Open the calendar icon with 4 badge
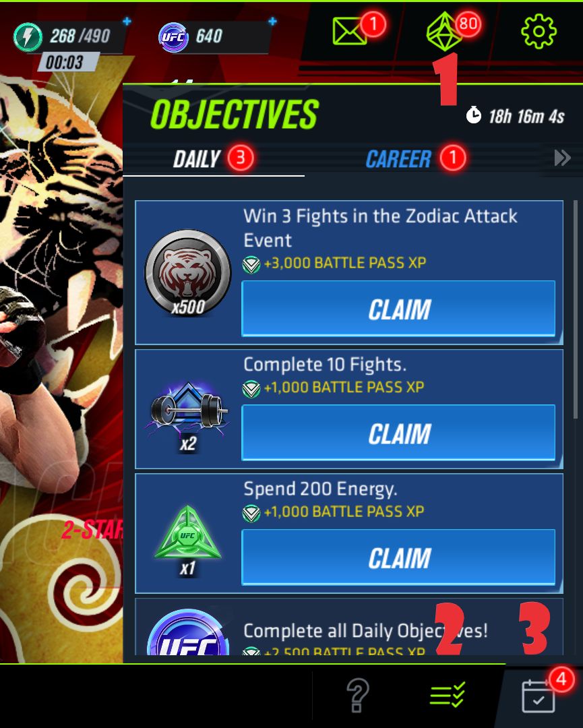This screenshot has height=728, width=583. 538,696
